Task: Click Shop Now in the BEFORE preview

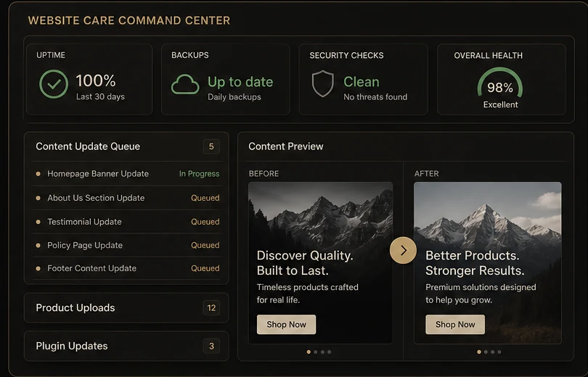Action: (286, 324)
